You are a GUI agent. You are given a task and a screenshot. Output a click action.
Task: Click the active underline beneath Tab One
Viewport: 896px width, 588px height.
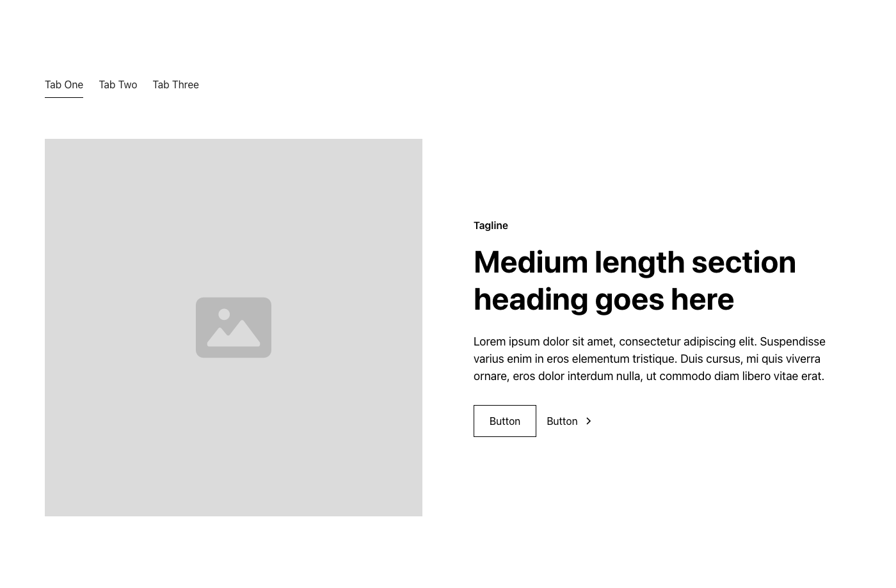pos(64,97)
